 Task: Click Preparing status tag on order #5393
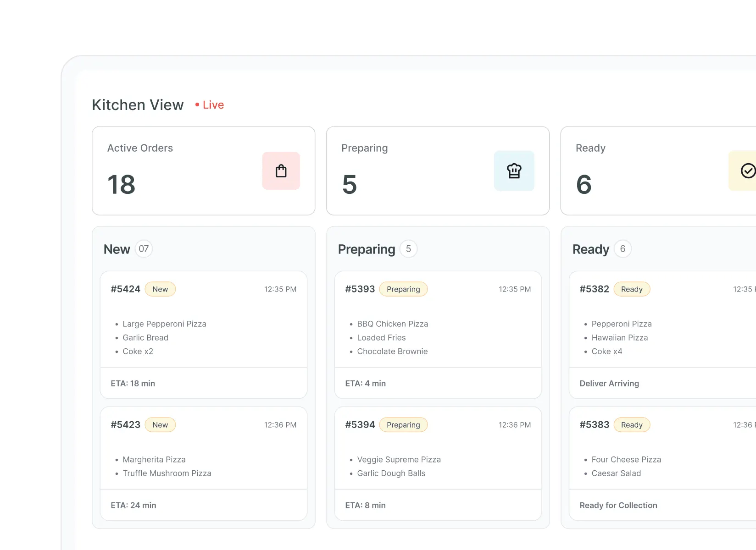(403, 289)
